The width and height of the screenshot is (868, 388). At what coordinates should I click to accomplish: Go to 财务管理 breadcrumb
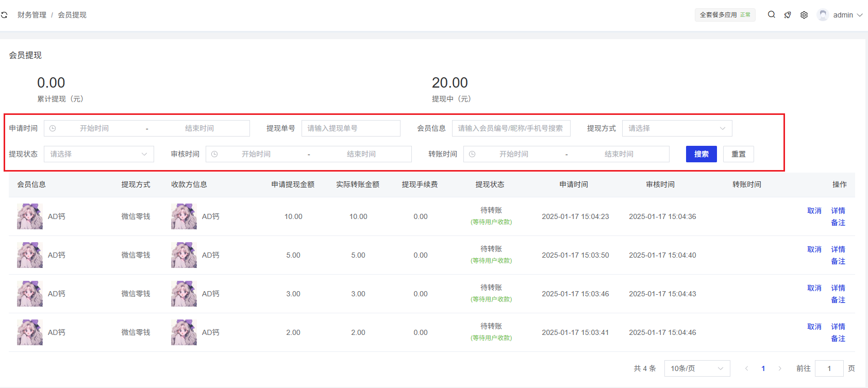(32, 15)
